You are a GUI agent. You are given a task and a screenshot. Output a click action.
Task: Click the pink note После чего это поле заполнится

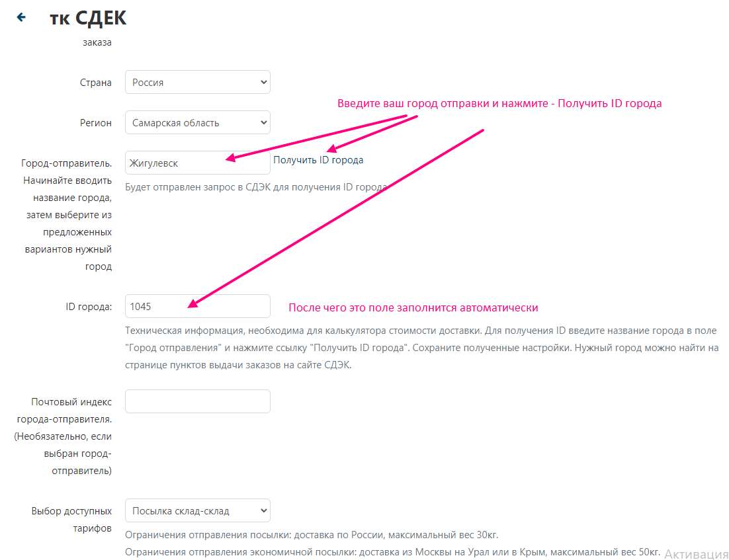pyautogui.click(x=413, y=307)
